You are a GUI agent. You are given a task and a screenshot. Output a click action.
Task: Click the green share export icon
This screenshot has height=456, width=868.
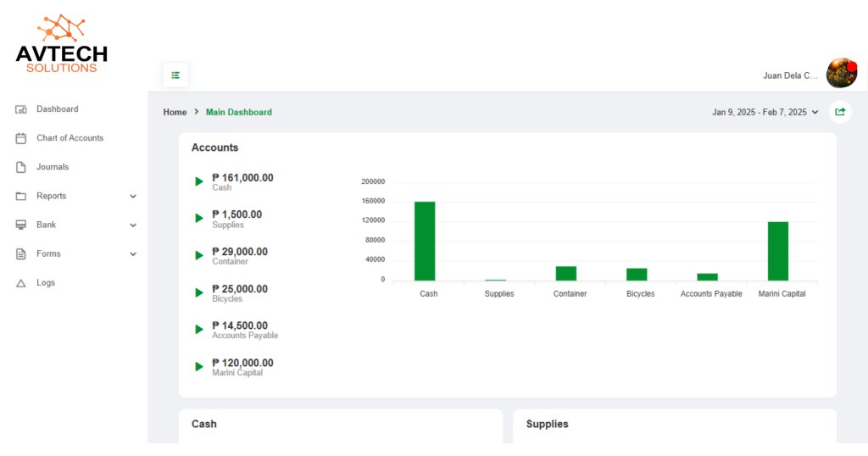[840, 112]
